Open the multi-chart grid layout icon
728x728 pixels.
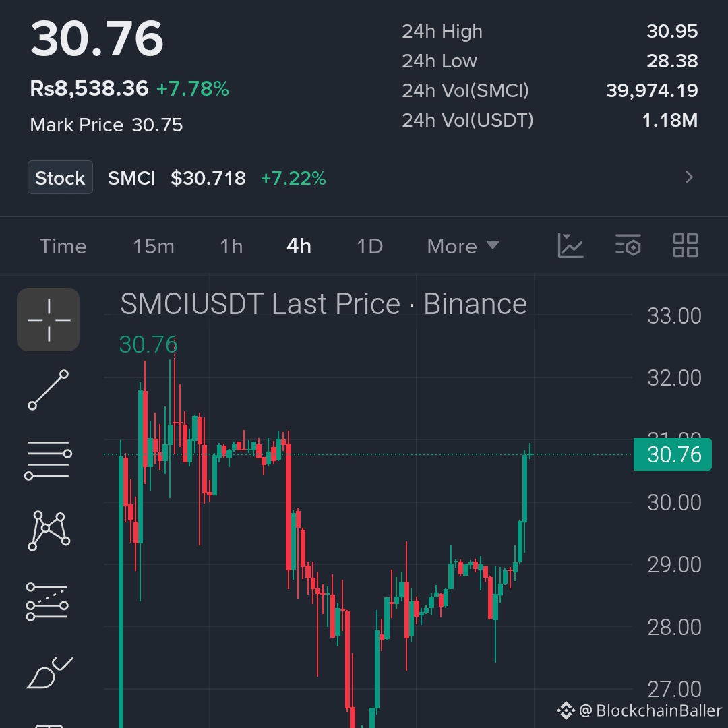(x=686, y=245)
